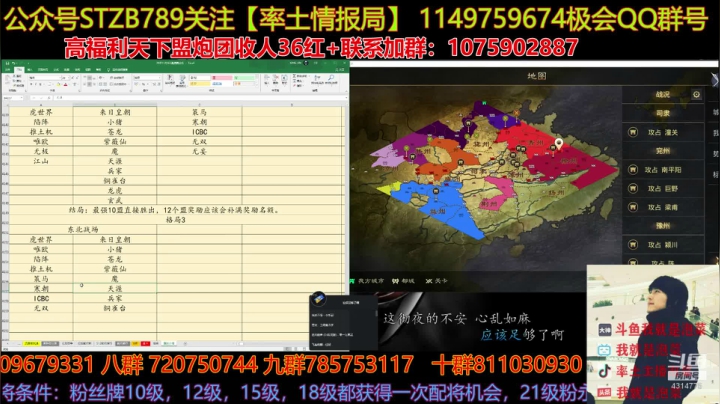Expand the cell styles gallery arrow

257,85
